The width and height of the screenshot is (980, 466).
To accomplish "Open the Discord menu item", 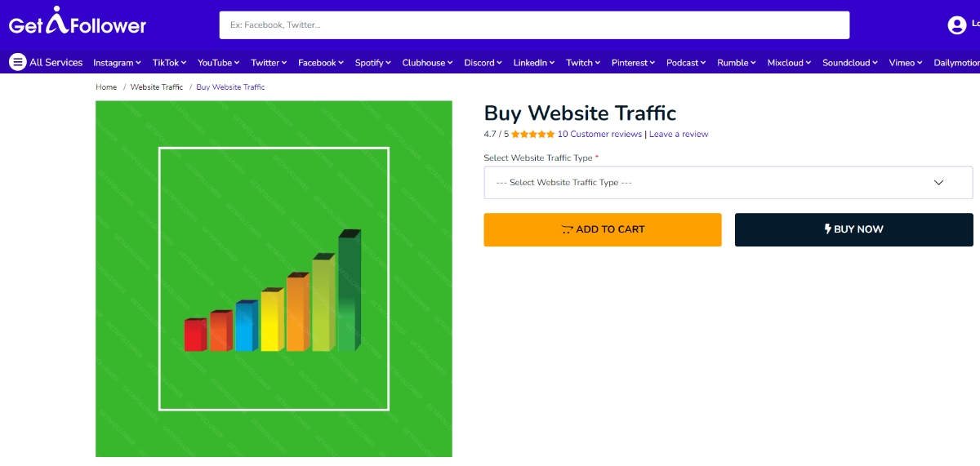I will [483, 63].
